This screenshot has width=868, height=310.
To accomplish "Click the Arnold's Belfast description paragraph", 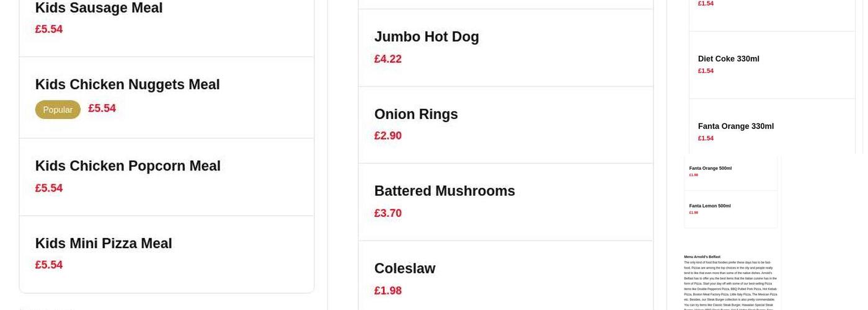I will tap(730, 283).
